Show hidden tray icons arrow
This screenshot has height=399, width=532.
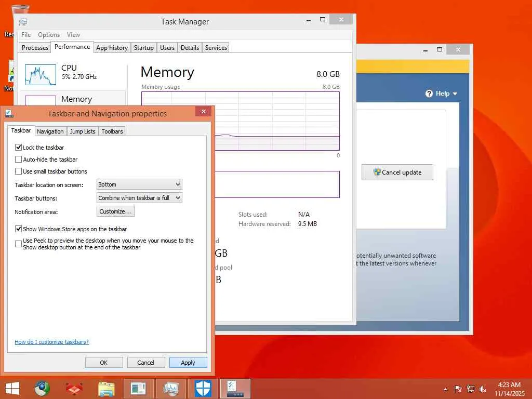[445, 389]
